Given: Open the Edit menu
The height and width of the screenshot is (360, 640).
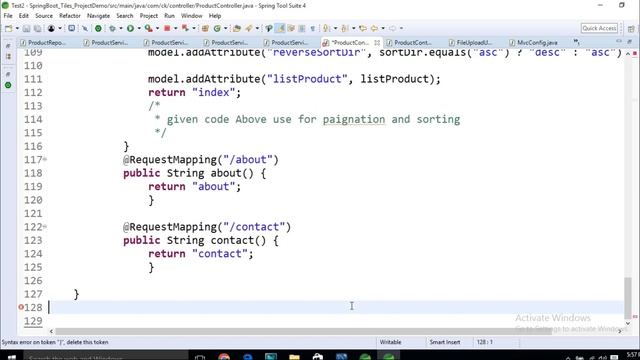Looking at the screenshot, I should click(x=24, y=16).
